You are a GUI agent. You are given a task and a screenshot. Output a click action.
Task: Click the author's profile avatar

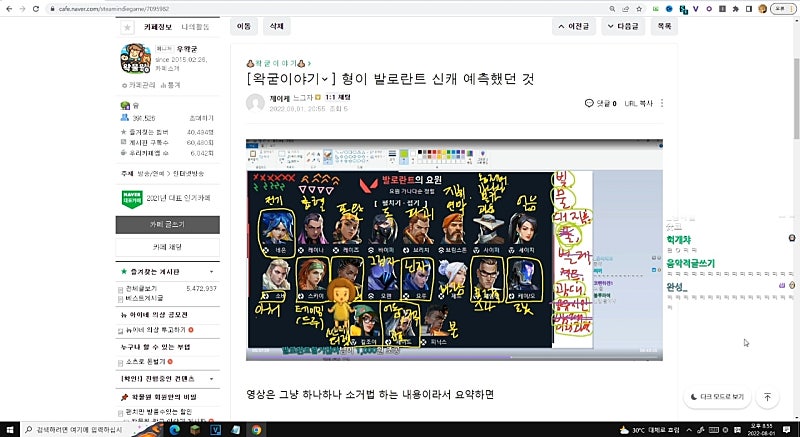pyautogui.click(x=255, y=103)
